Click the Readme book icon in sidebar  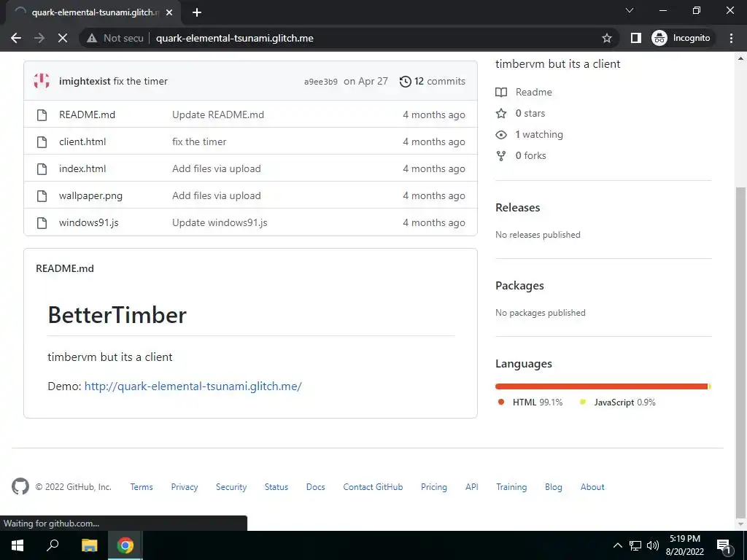501,92
